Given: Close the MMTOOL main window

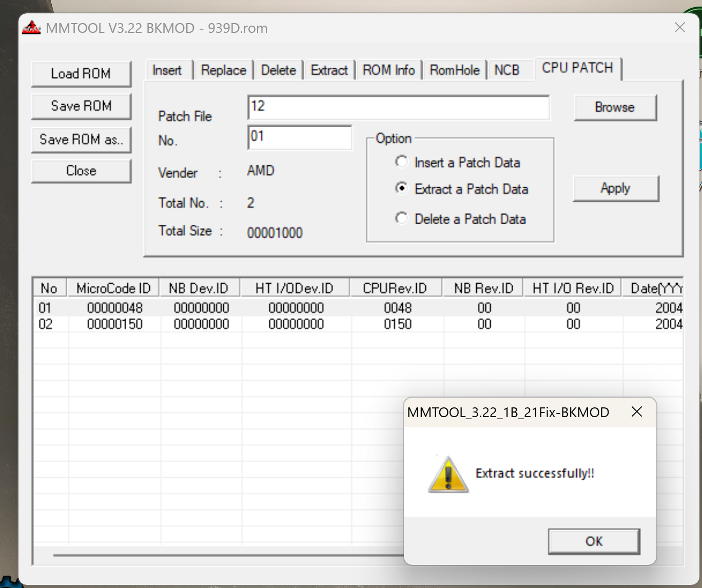Looking at the screenshot, I should [x=680, y=27].
